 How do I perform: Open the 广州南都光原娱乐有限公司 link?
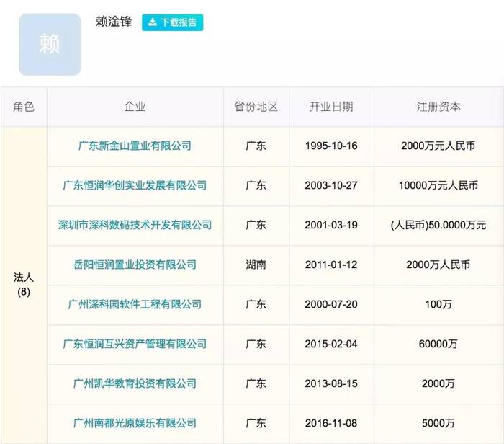135,423
